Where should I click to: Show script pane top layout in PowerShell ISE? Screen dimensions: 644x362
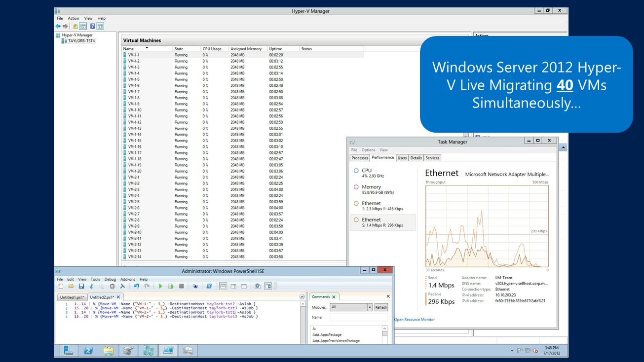tap(223, 286)
